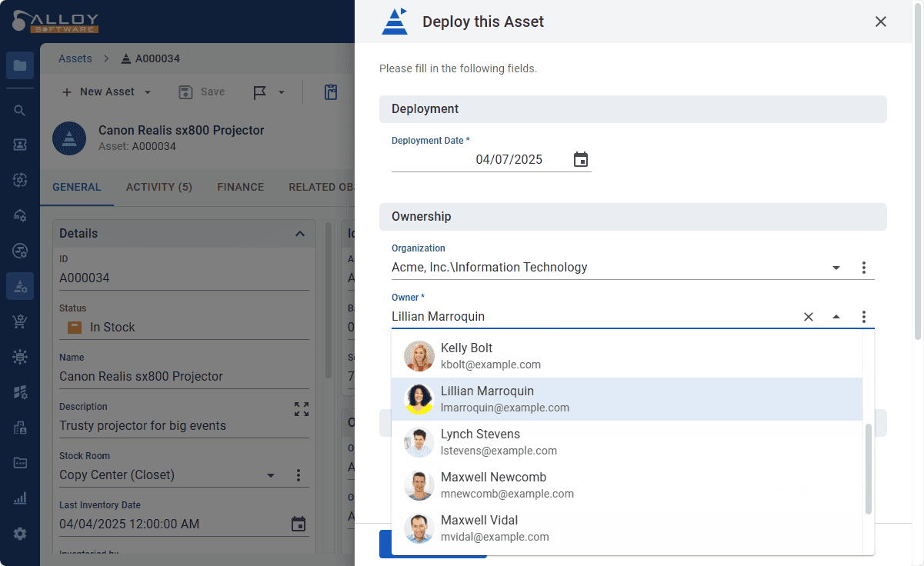Choose Lynch Stevens as owner
Viewport: 924px width, 566px height.
tap(626, 442)
